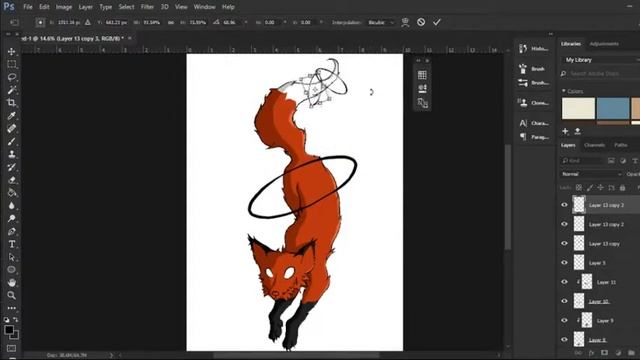
Task: Toggle visibility of bottom Layer 8
Action: [564, 339]
